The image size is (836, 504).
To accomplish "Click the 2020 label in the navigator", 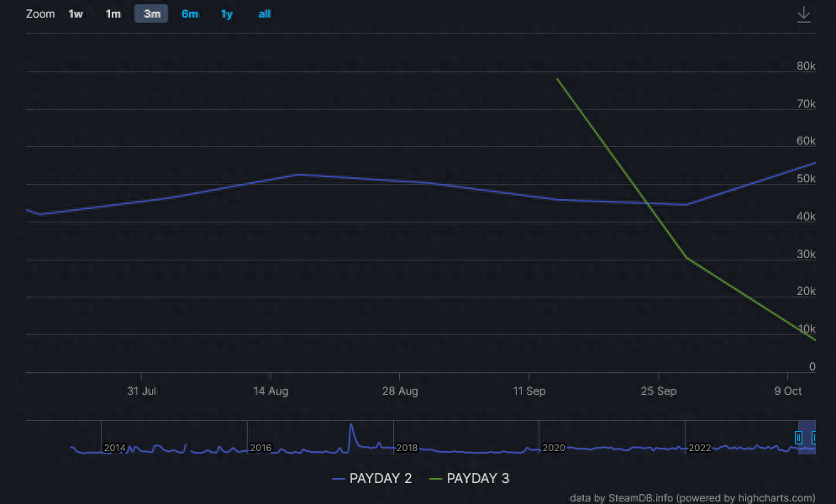I will pyautogui.click(x=554, y=448).
